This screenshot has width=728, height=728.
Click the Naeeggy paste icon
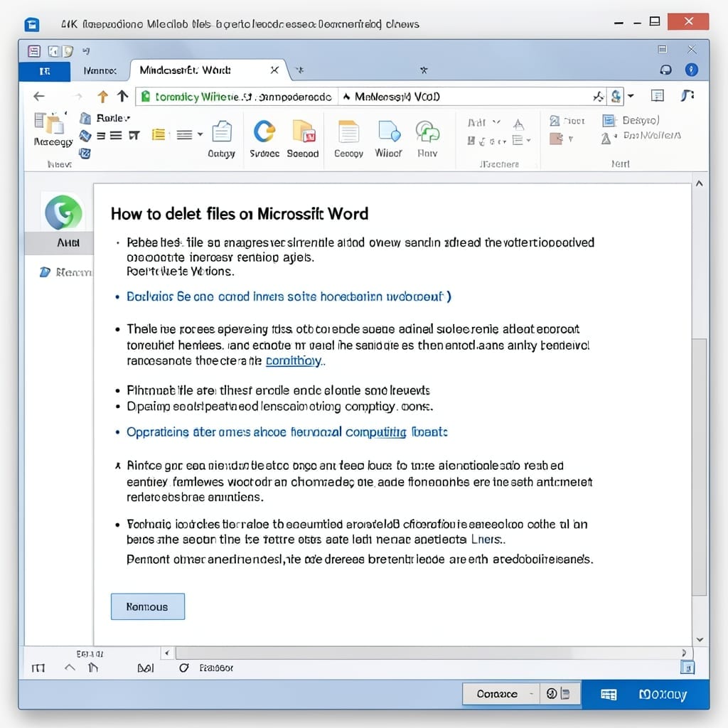(50, 123)
